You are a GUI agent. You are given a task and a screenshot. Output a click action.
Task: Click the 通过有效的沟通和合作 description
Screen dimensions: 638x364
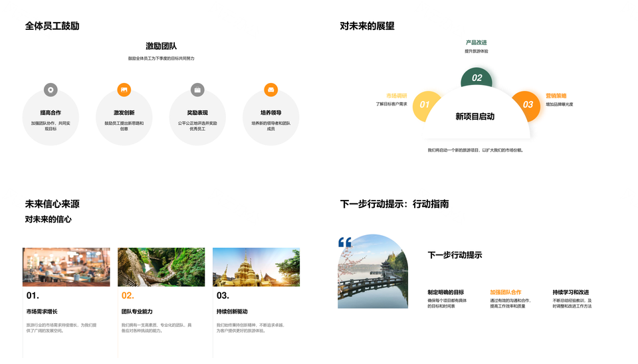point(510,304)
